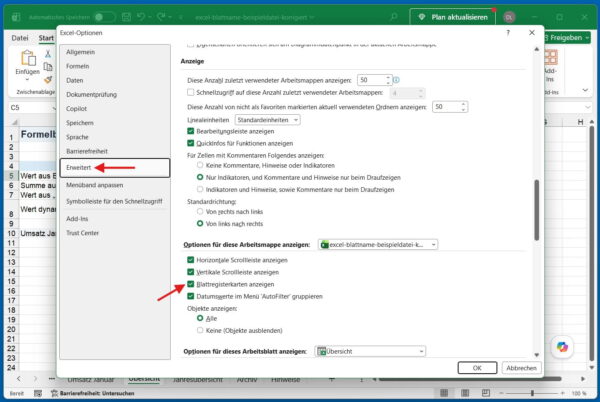
Task: Uncheck Vertikale Scrollleiste anzeigen
Action: click(x=191, y=272)
